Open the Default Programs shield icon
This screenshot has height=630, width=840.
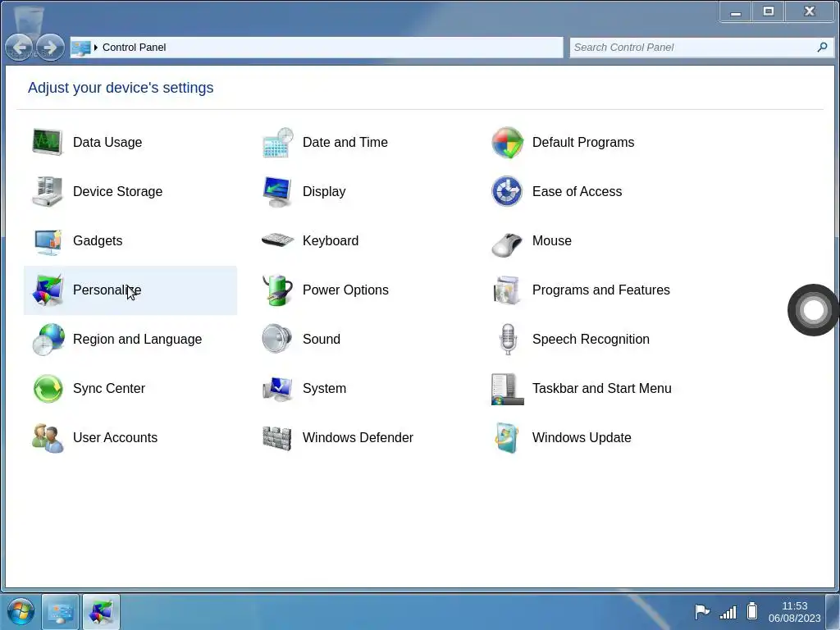click(507, 142)
